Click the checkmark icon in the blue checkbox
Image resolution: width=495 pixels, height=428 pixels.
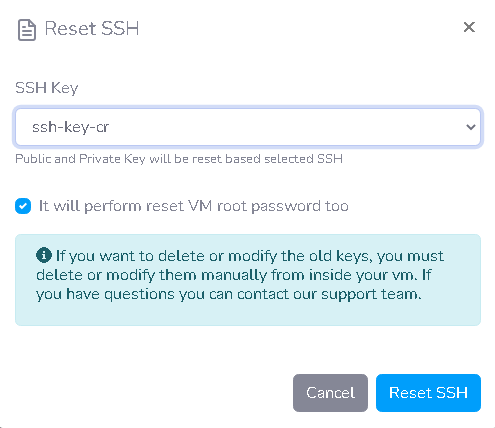tap(23, 206)
